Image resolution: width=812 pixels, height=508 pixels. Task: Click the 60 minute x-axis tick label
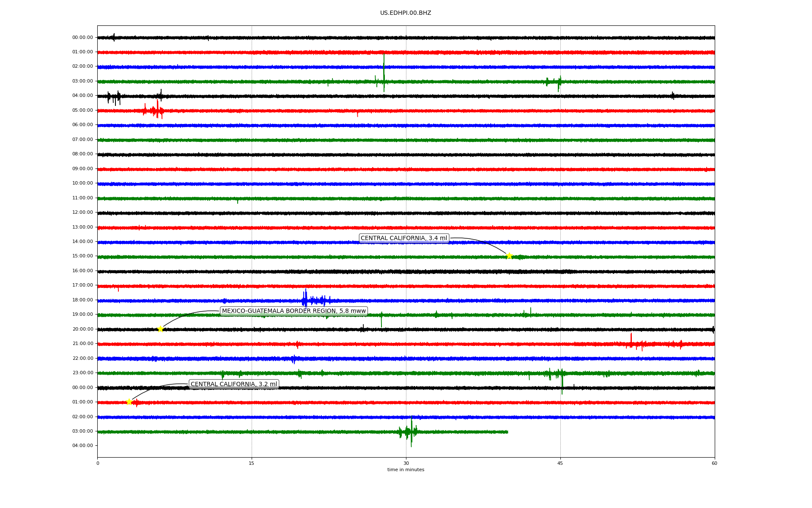(714, 464)
